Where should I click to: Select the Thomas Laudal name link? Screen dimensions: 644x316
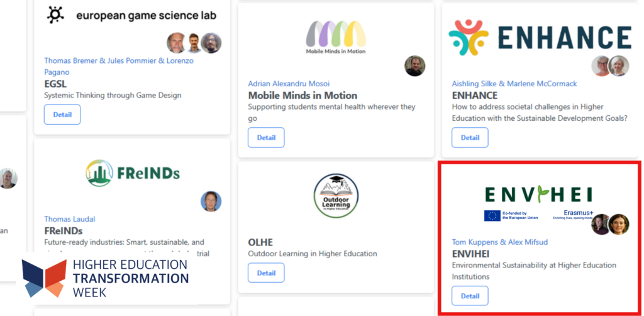pos(69,219)
